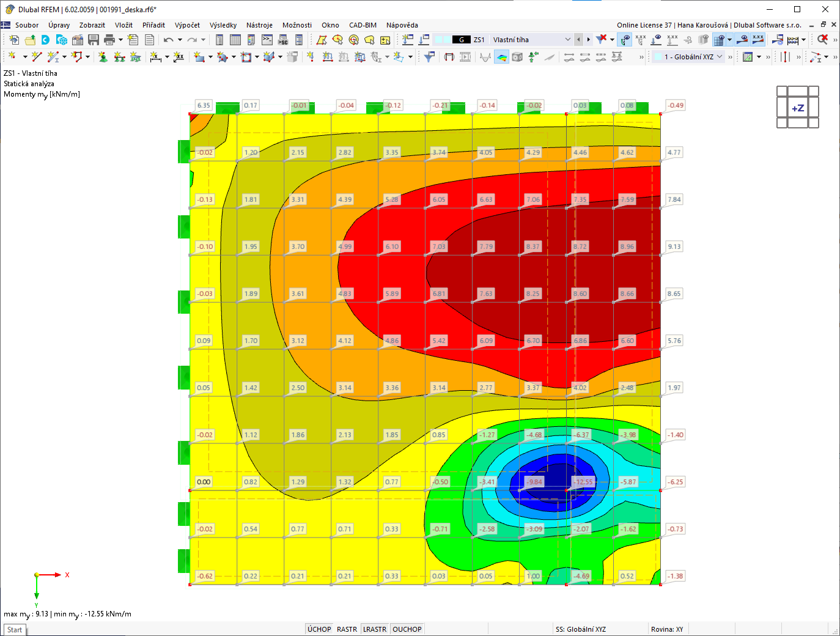
Task: Expand undo history dropdown arrow
Action: pyautogui.click(x=180, y=40)
